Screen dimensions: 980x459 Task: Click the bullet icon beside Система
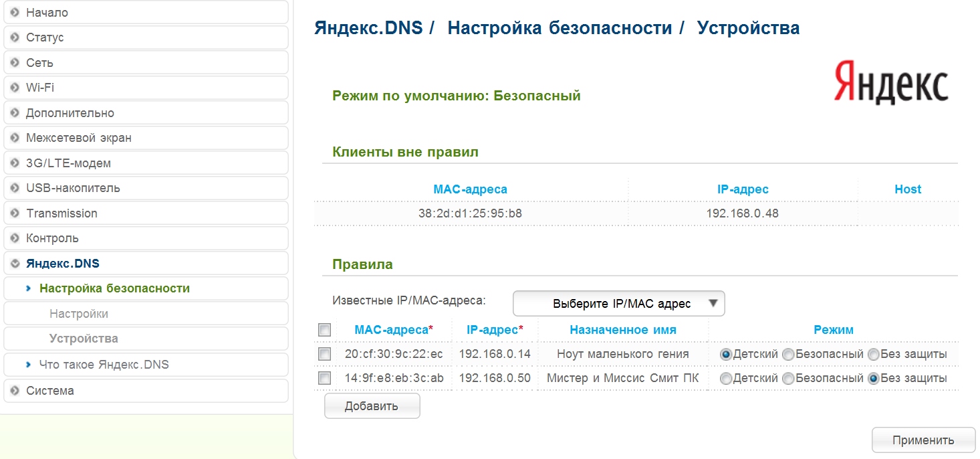click(15, 391)
